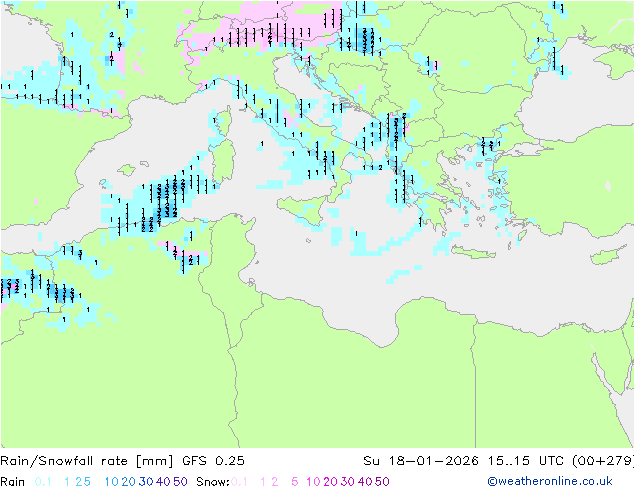Select the snow legend value 5
The height and width of the screenshot is (490, 634).
(x=295, y=482)
